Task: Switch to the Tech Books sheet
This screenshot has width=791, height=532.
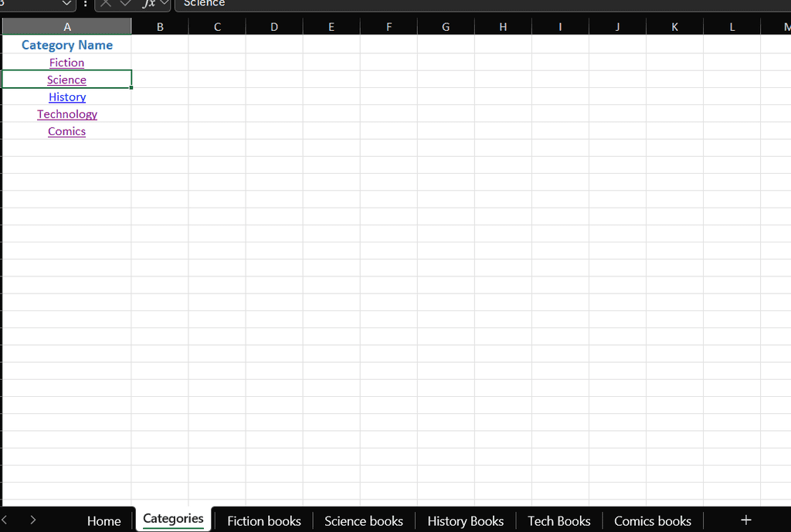Action: pos(559,520)
